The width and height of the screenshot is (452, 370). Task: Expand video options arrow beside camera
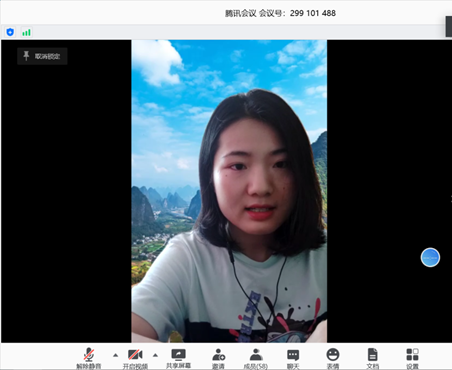point(155,355)
